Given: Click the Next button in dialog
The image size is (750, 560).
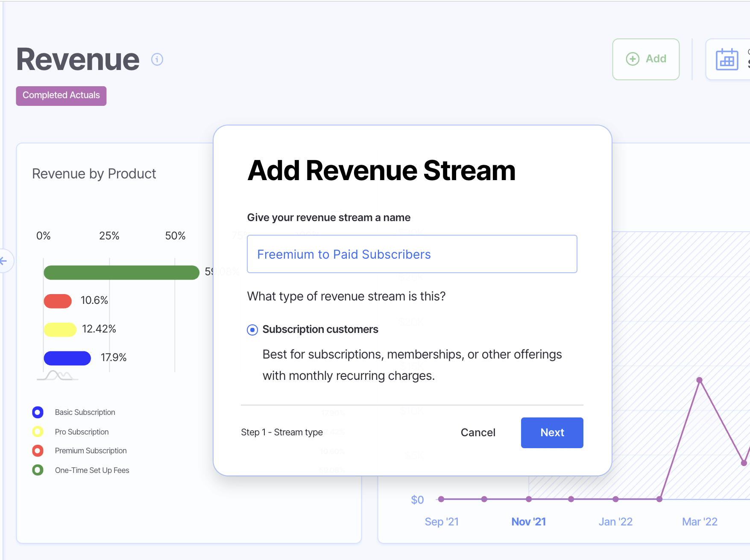Looking at the screenshot, I should coord(552,433).
